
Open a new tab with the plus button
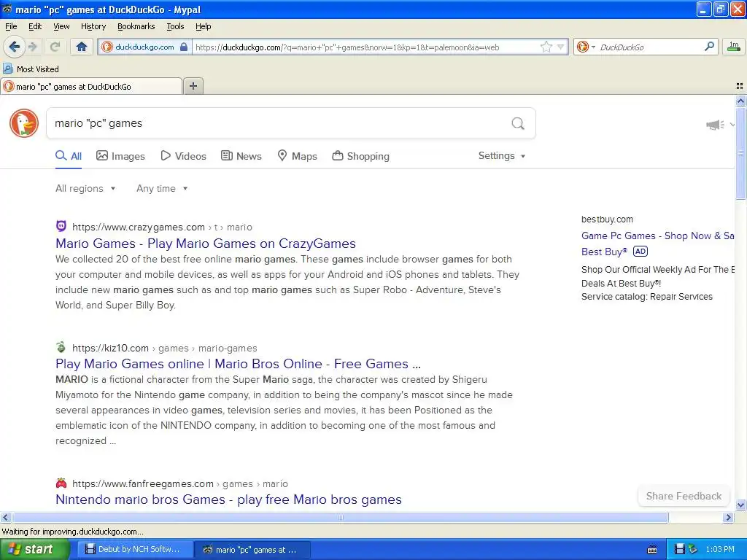click(x=193, y=86)
